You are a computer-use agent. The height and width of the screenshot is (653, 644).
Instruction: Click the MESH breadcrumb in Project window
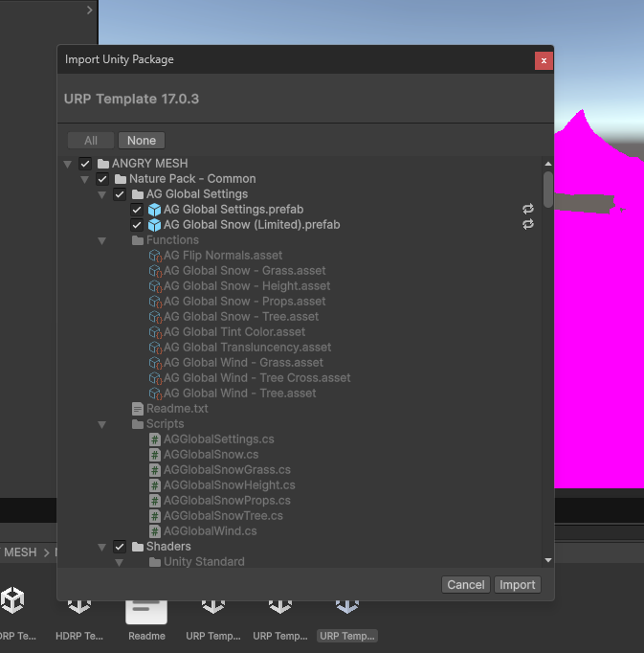[20, 552]
